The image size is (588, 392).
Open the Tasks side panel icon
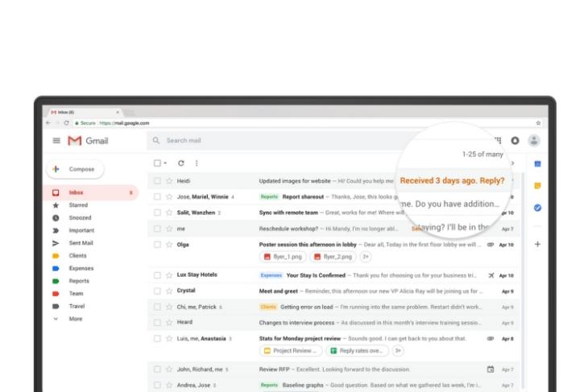537,208
